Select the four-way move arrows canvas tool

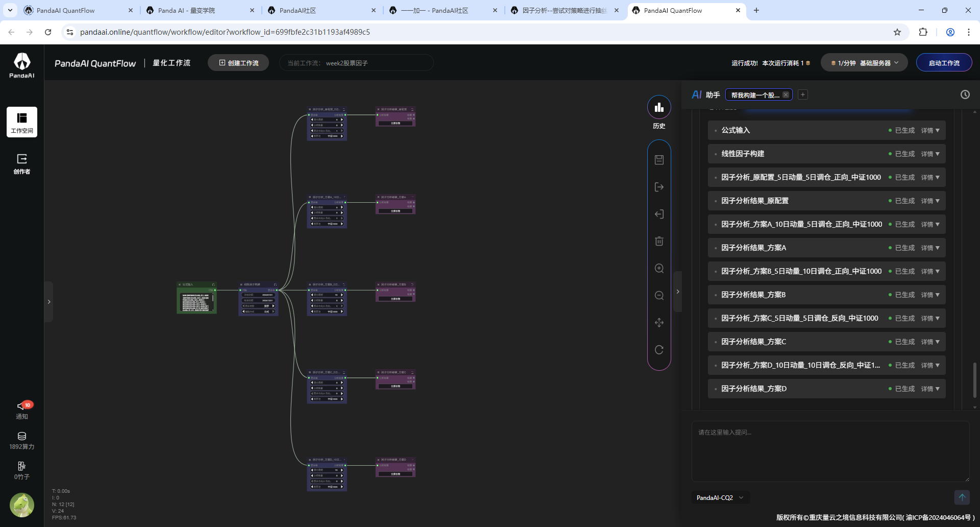(659, 323)
